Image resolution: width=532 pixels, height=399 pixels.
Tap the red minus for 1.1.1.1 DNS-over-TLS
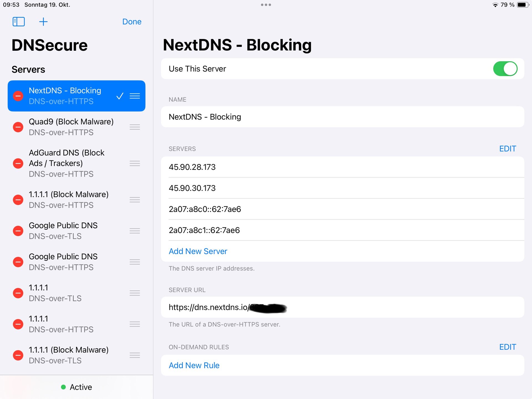[18, 293]
